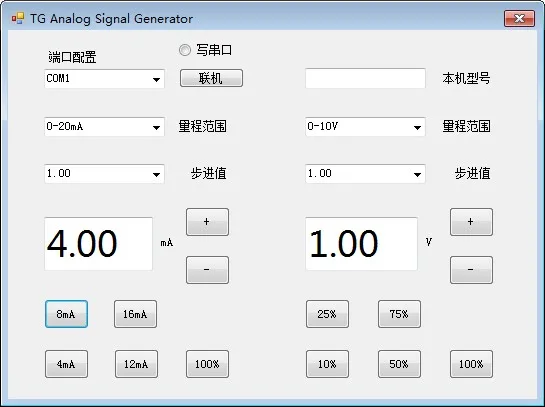Click the 本机型号 model text field
Screen dimensions: 545x407
(365, 78)
